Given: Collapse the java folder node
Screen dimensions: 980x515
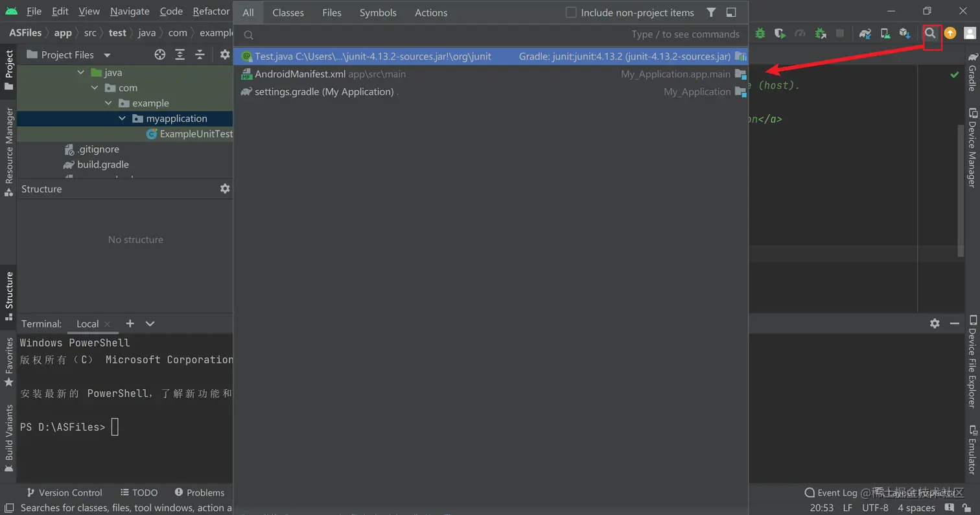Looking at the screenshot, I should point(81,73).
